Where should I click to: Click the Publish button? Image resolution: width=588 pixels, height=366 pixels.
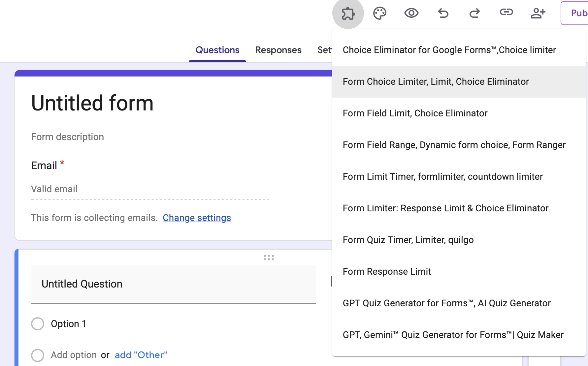pos(574,13)
